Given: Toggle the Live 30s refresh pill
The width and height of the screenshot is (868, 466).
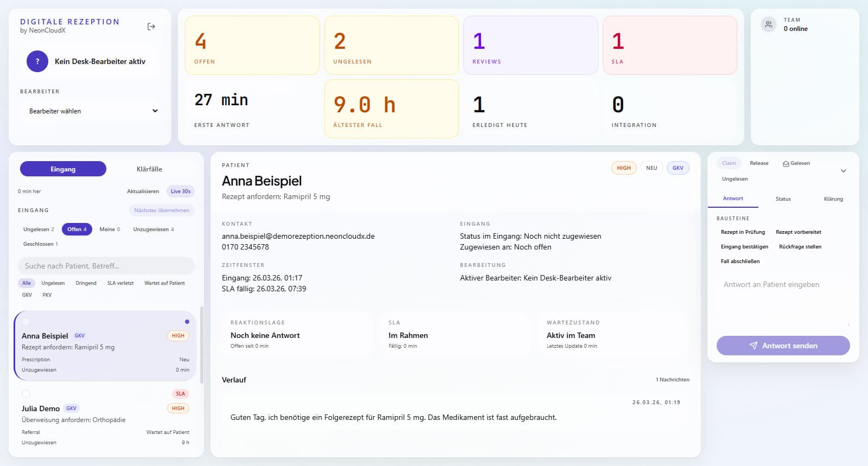Looking at the screenshot, I should [181, 191].
